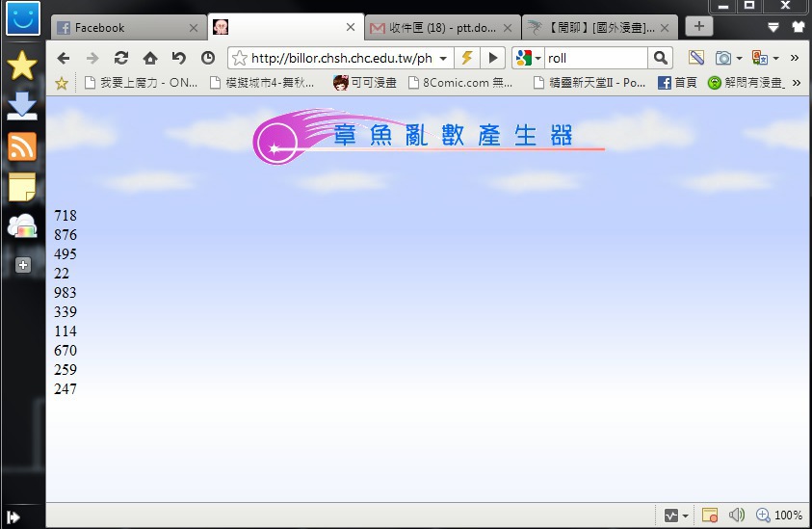Click the search box containing roll

point(595,58)
